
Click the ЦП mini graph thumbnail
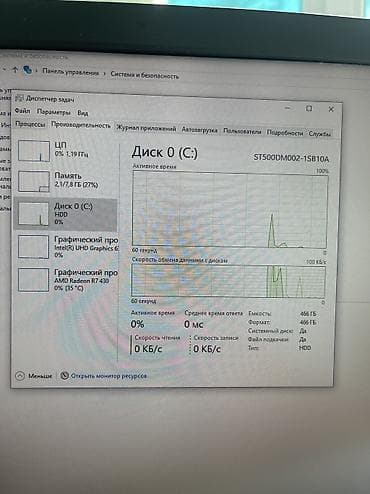34,151
